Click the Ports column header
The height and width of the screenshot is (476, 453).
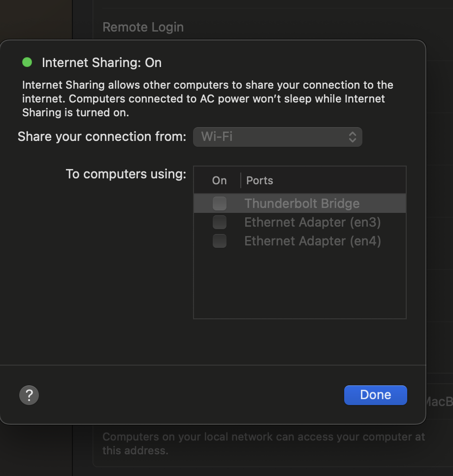259,180
